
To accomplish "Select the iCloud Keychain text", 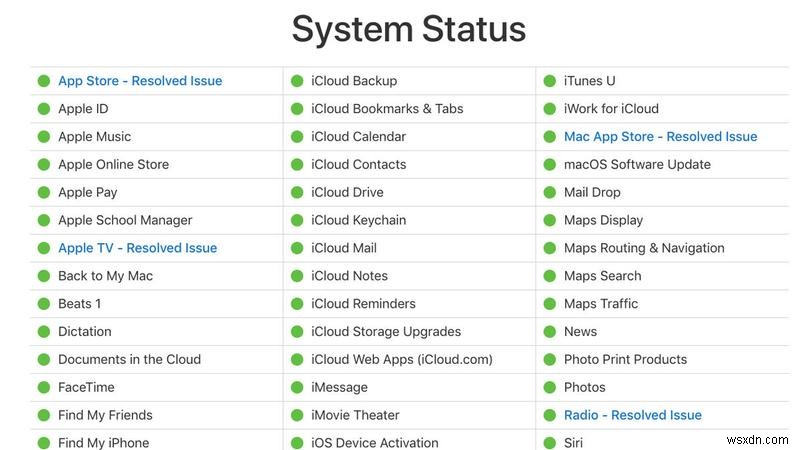I will coord(359,220).
